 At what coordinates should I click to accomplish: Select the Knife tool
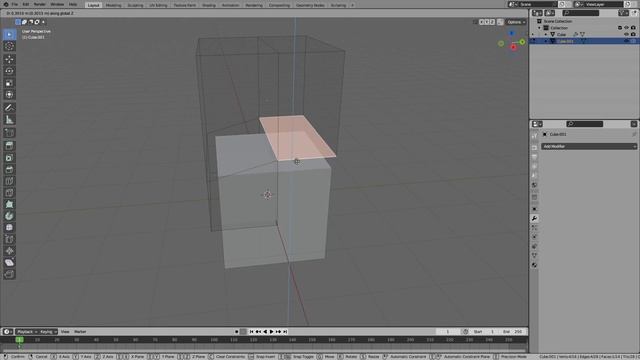pyautogui.click(x=9, y=193)
